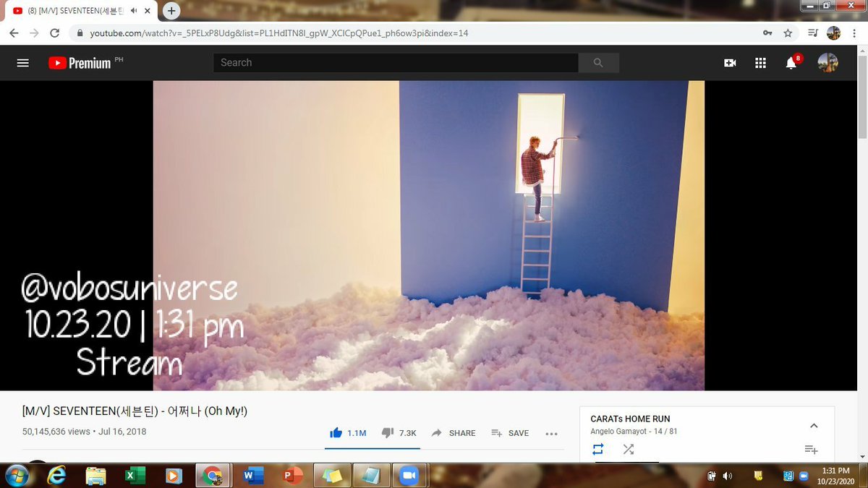The height and width of the screenshot is (488, 868).
Task: Collapse the CARATs HOME RUN playlist panel
Action: tap(814, 425)
